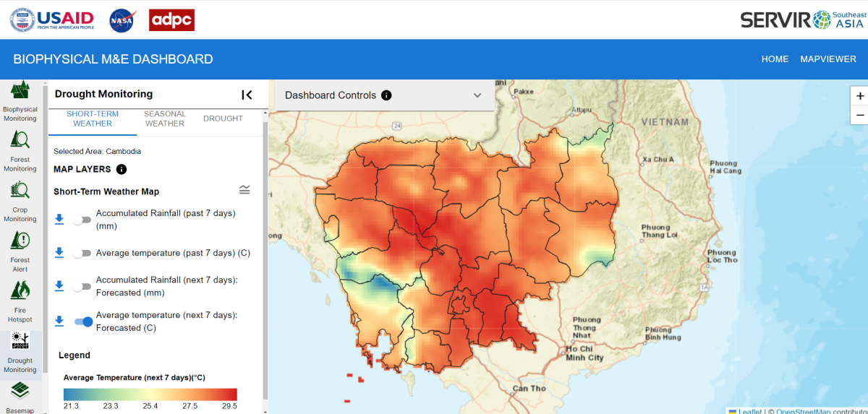Image resolution: width=868 pixels, height=414 pixels.
Task: Expand the Dashboard Controls chevron
Action: 477,95
